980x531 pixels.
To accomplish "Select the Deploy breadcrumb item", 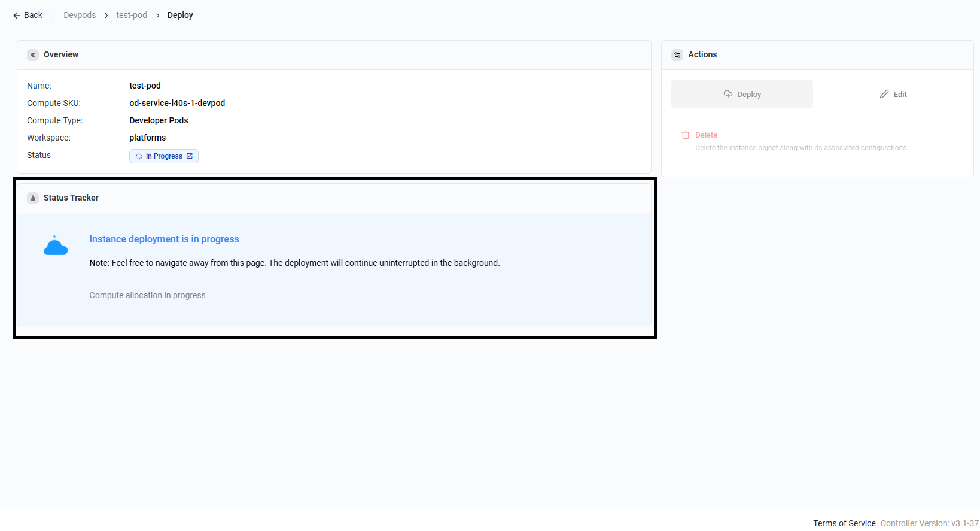I will tap(180, 15).
